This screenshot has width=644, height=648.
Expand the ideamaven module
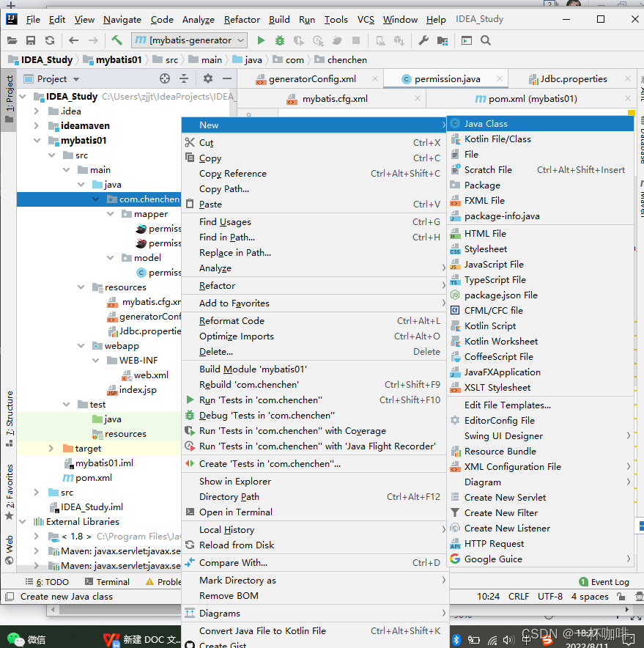[37, 125]
